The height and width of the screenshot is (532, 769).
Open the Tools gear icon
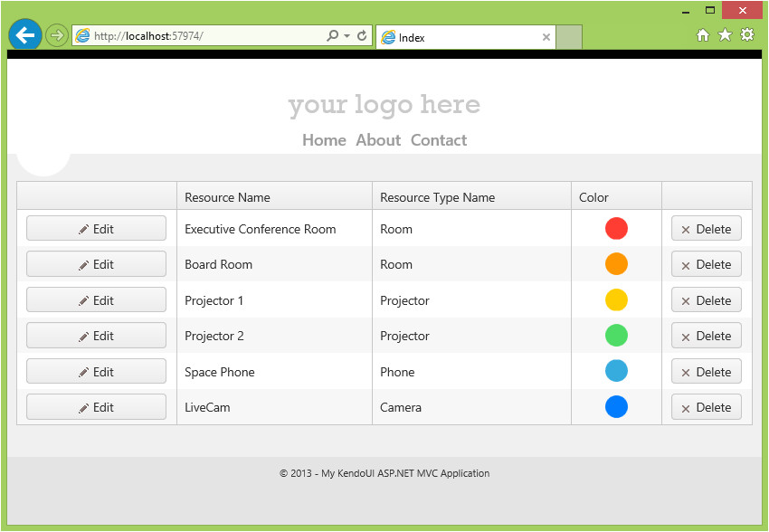(745, 34)
